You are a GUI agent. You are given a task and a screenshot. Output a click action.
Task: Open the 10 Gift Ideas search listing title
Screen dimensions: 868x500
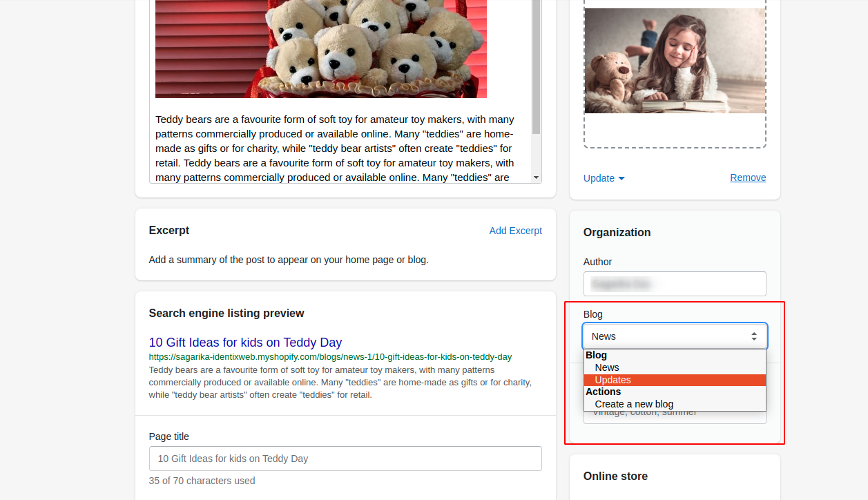click(245, 343)
